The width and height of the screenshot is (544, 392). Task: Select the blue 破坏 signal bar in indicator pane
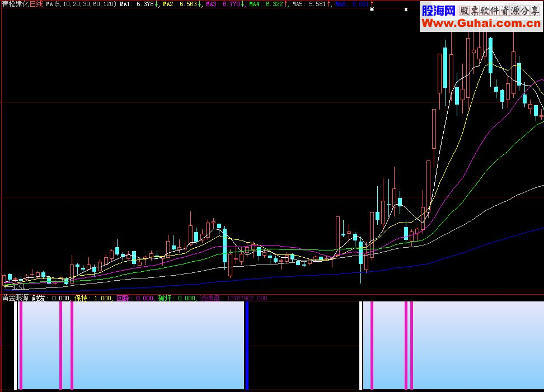247,345
